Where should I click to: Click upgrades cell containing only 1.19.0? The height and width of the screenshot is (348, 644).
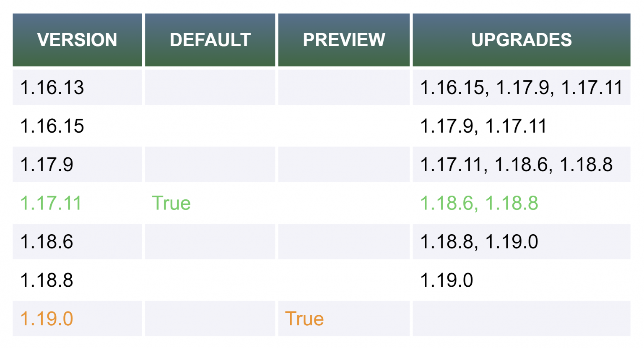point(447,280)
